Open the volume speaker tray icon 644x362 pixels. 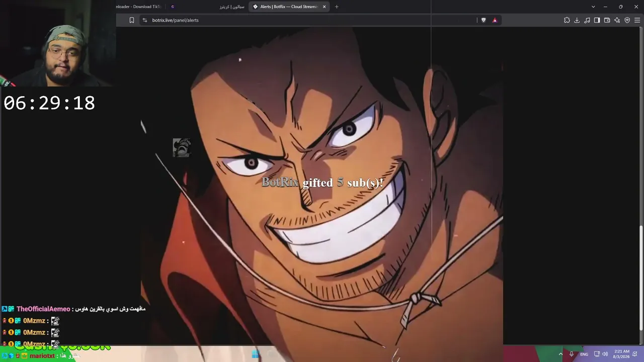[605, 354]
